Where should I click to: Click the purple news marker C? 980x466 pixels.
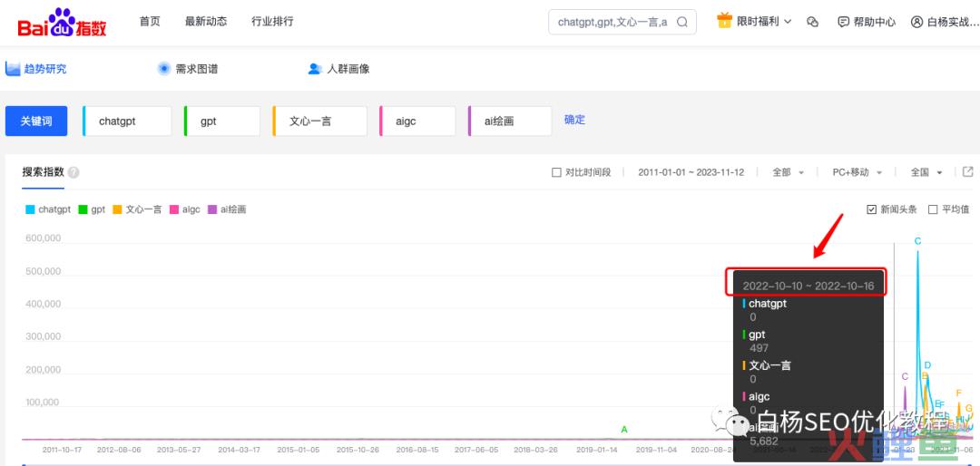pos(905,376)
